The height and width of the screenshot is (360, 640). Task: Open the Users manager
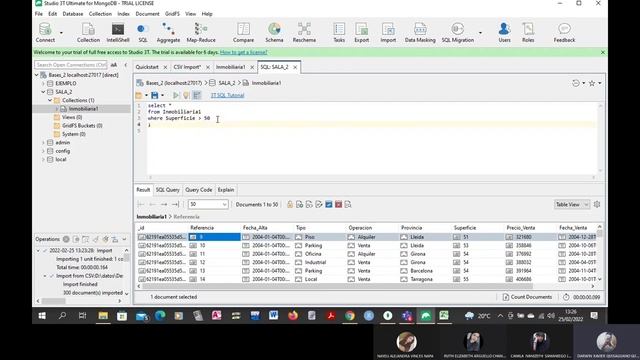click(x=504, y=33)
